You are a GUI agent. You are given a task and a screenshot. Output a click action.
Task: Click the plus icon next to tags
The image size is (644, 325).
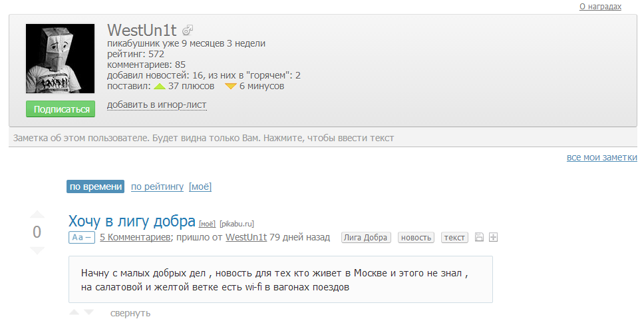(x=493, y=237)
